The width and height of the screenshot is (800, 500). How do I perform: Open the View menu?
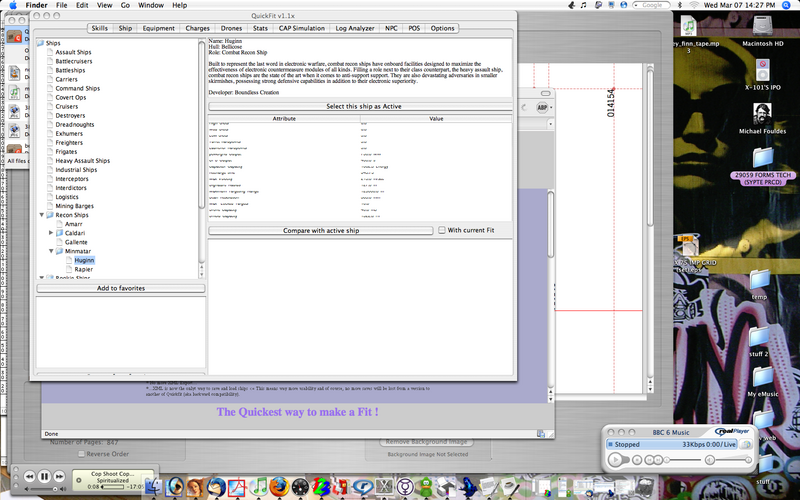[105, 5]
